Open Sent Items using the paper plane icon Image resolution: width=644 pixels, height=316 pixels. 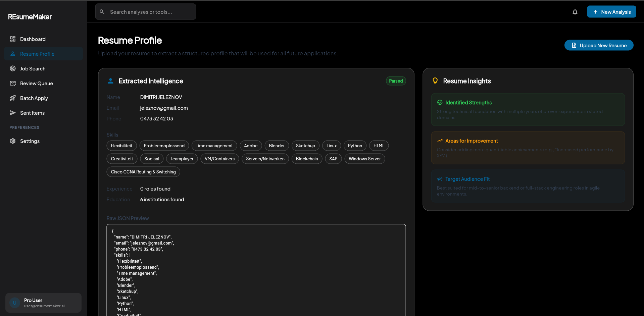pos(13,113)
